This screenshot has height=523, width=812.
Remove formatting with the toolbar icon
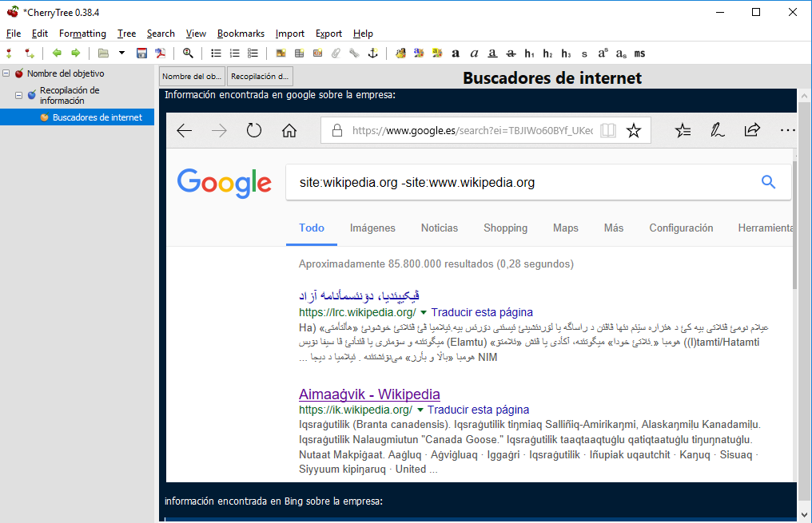click(x=400, y=53)
